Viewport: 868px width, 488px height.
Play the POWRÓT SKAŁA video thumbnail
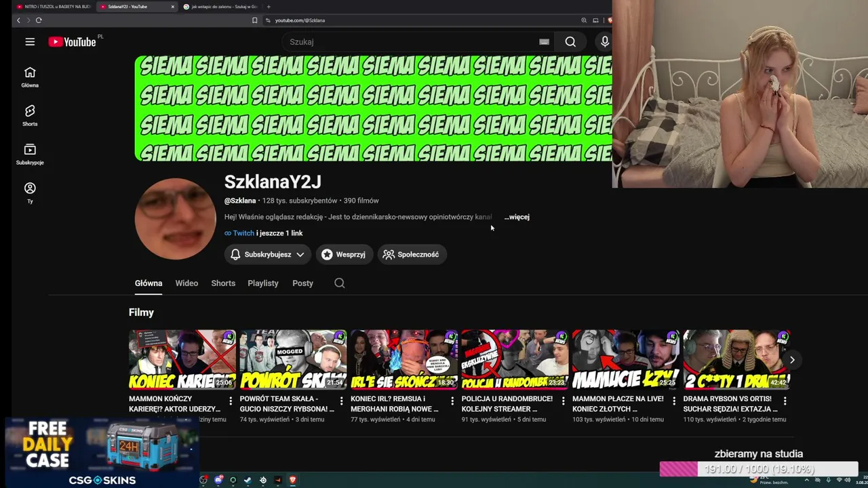[293, 360]
